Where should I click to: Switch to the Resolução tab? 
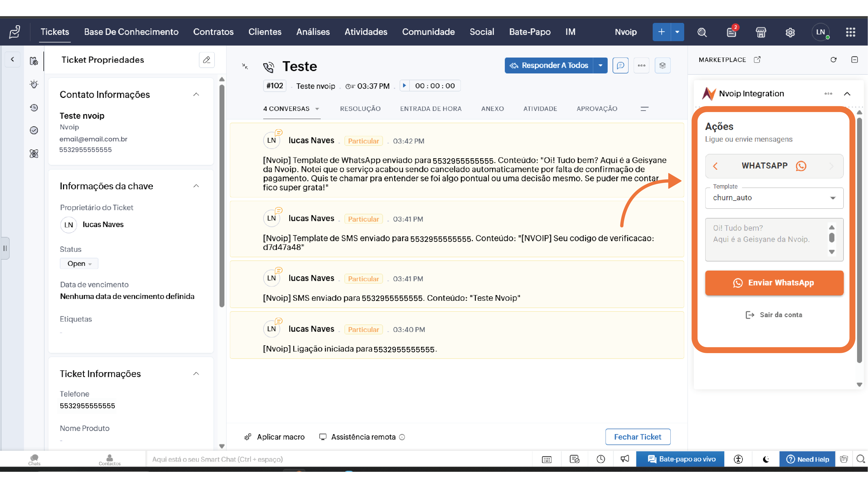click(x=360, y=109)
